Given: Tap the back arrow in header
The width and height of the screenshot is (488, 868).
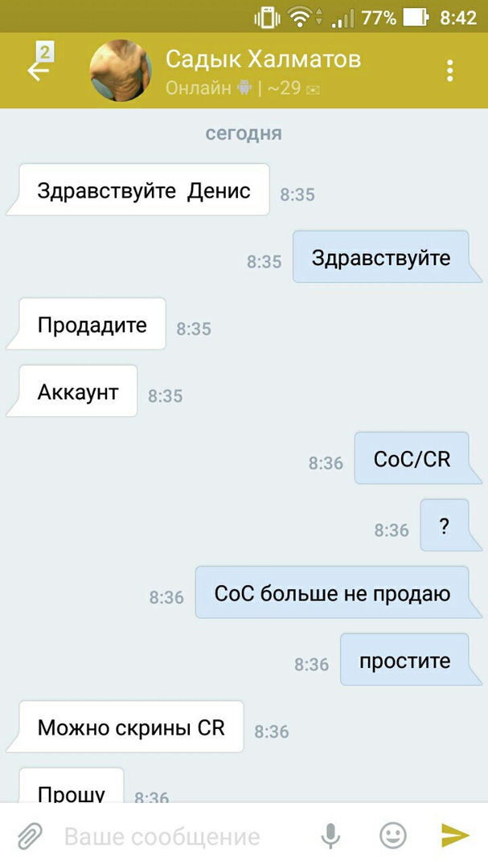Looking at the screenshot, I should point(38,72).
